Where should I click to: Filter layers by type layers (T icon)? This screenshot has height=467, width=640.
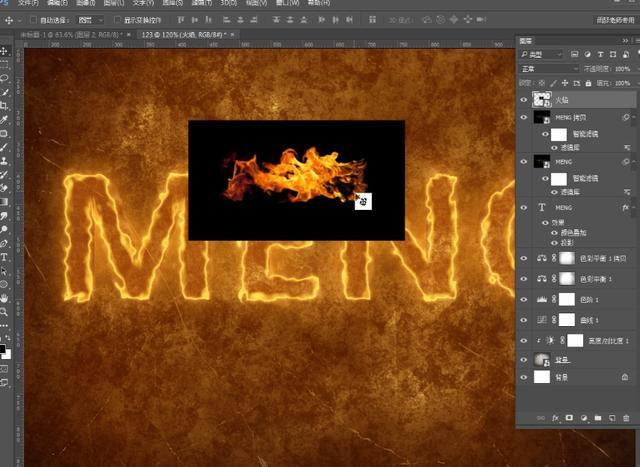[x=600, y=54]
